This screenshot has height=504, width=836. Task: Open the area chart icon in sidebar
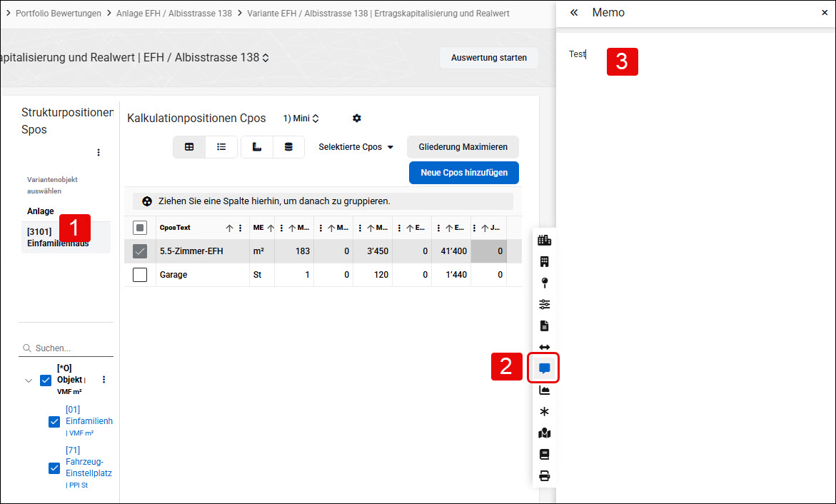pos(544,390)
